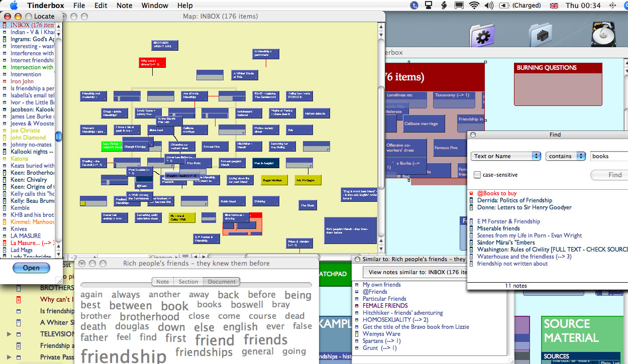Image resolution: width=628 pixels, height=364 pixels.
Task: Click the word 'brotherhood' in the word cloud
Action: coord(150,317)
